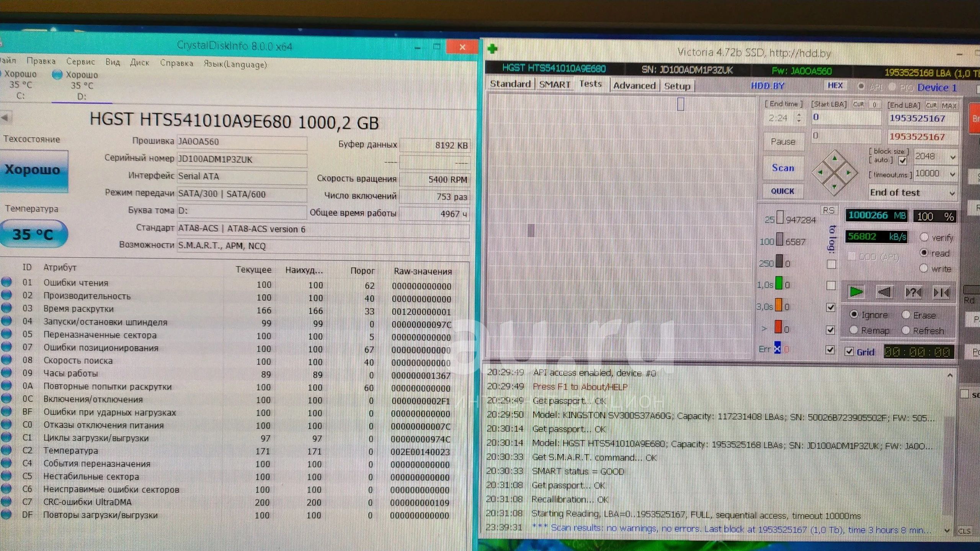Open the Язык(Language) menu
980x551 pixels.
(x=235, y=64)
